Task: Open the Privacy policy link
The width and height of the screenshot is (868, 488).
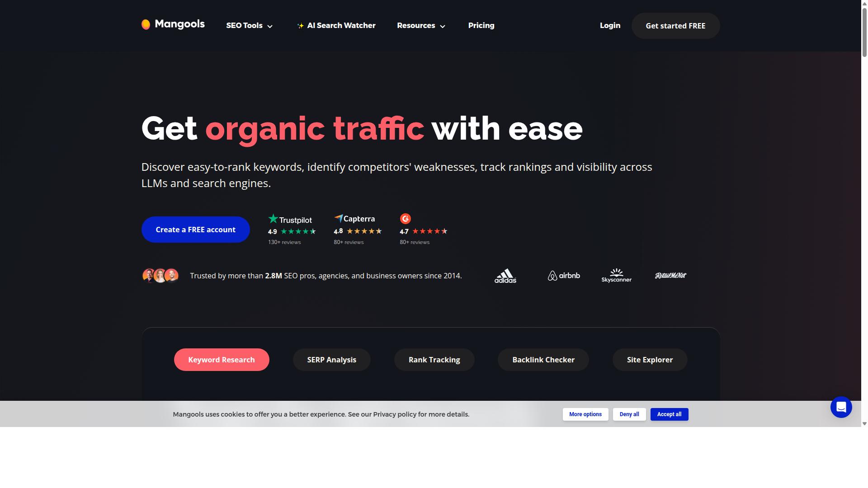Action: coord(395,414)
